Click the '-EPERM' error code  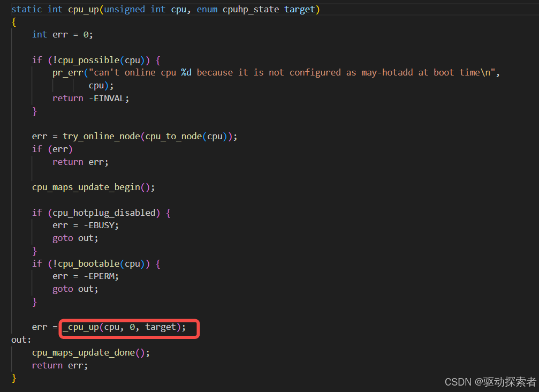click(99, 276)
